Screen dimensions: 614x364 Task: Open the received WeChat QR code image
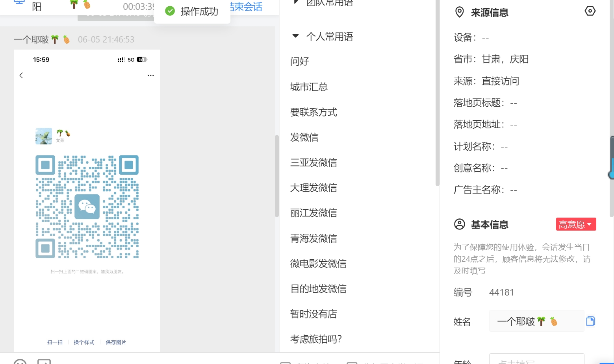coord(87,201)
